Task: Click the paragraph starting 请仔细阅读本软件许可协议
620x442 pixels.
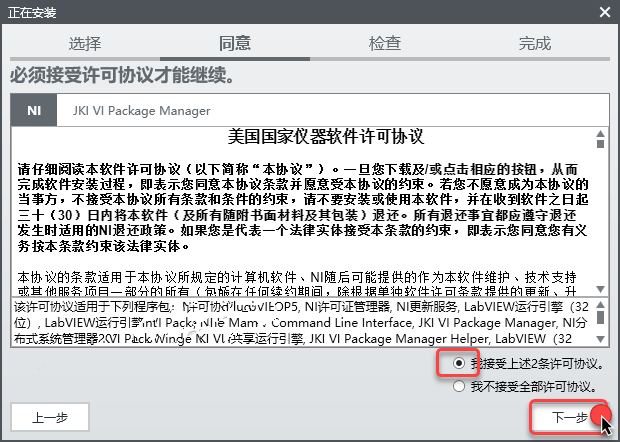Action: (303, 208)
